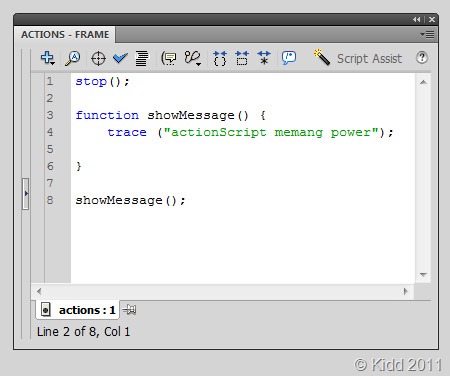
Task: Auto format the script code
Action: pos(142,59)
